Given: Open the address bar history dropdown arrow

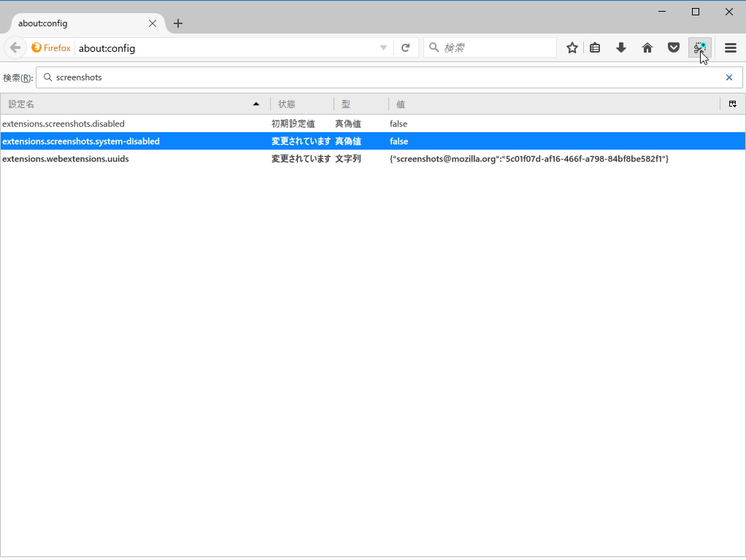Looking at the screenshot, I should (382, 47).
